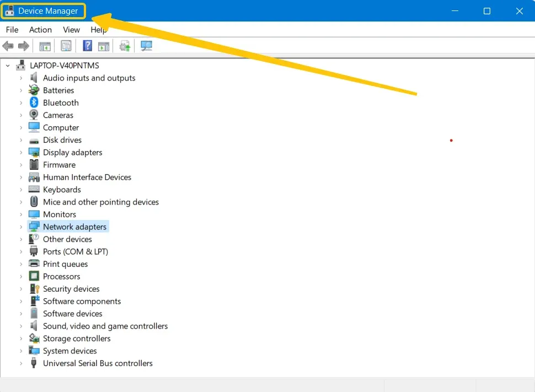Screen dimensions: 535x392
Task: Click the Mice and other pointing devices icon
Action: [34, 202]
